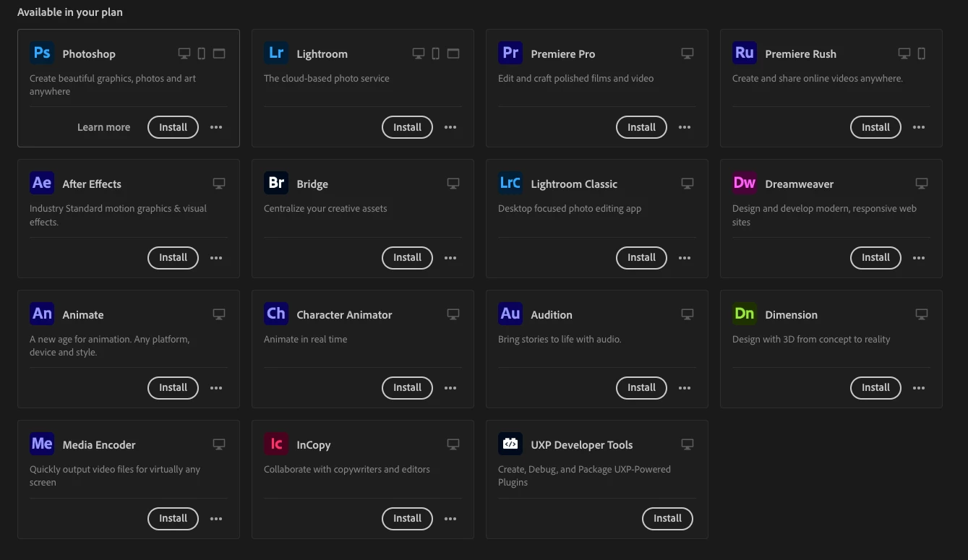Click the Lightroom Lr app icon
968x560 pixels.
pos(276,53)
